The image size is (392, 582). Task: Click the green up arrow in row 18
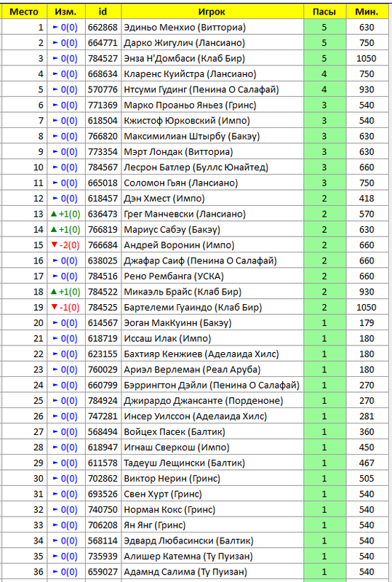(54, 292)
